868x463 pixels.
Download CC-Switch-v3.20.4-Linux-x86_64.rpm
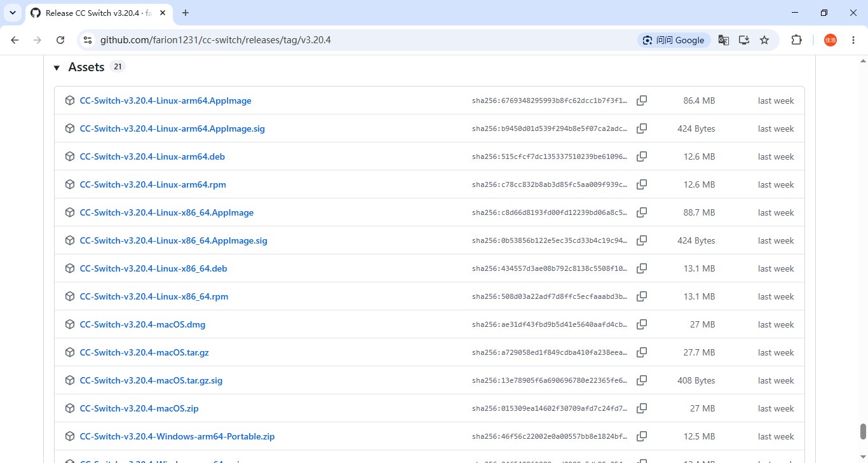[x=154, y=296]
